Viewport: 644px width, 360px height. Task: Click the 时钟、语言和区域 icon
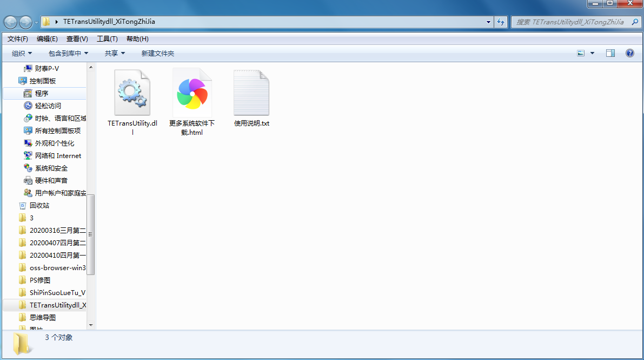coord(28,118)
